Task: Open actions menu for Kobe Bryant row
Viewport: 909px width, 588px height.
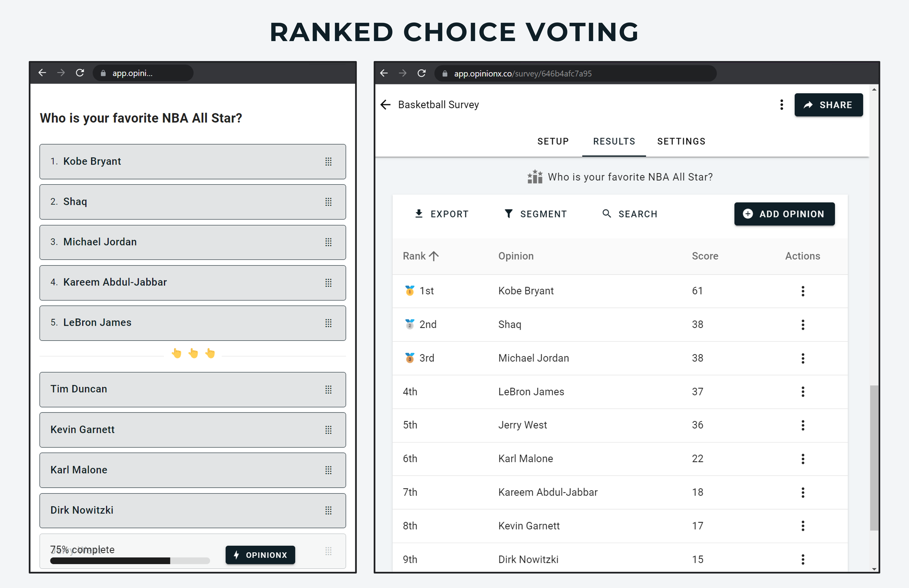Action: (803, 291)
